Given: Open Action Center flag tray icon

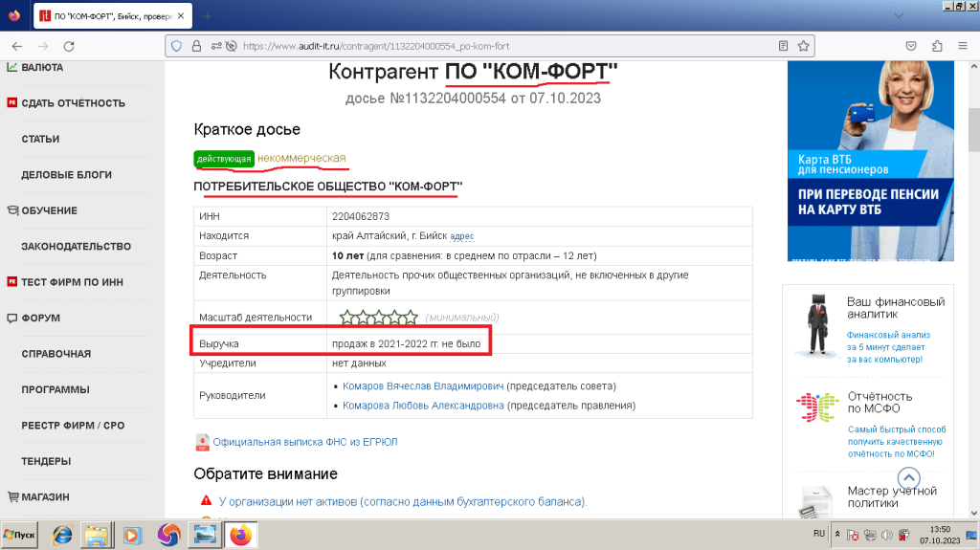Looking at the screenshot, I should (x=853, y=535).
